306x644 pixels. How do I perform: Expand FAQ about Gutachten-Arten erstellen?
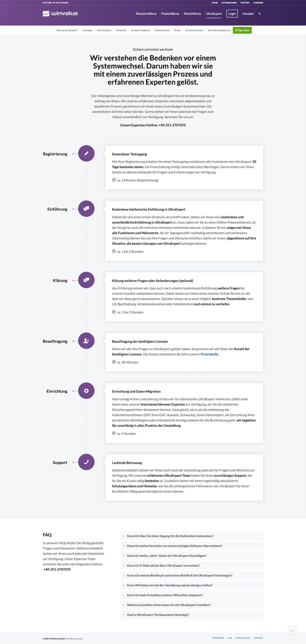tap(169, 605)
